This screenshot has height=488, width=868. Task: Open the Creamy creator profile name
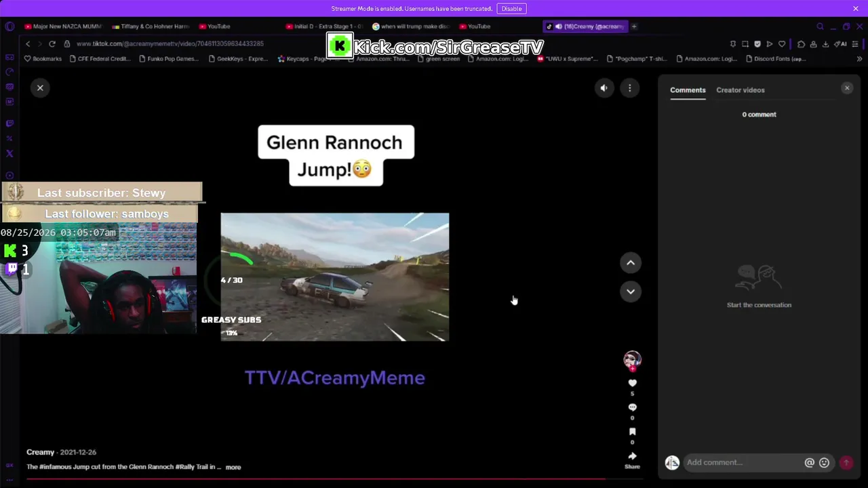click(x=40, y=452)
